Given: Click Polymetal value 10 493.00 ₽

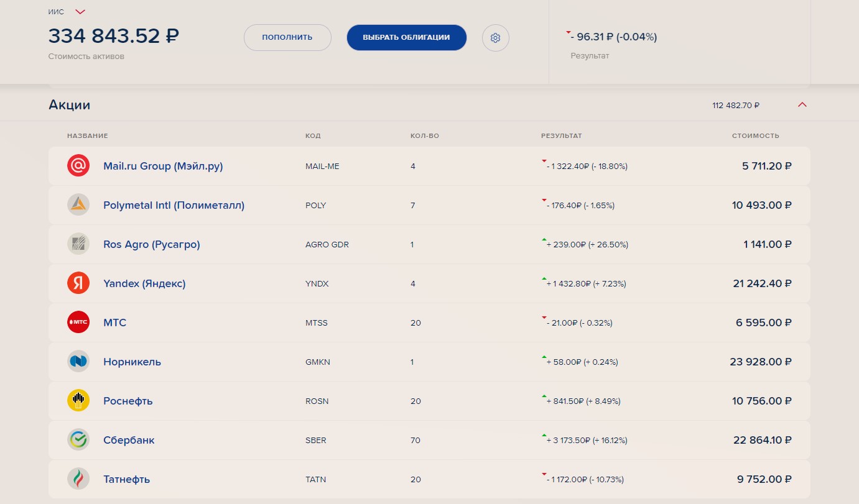Looking at the screenshot, I should 762,206.
